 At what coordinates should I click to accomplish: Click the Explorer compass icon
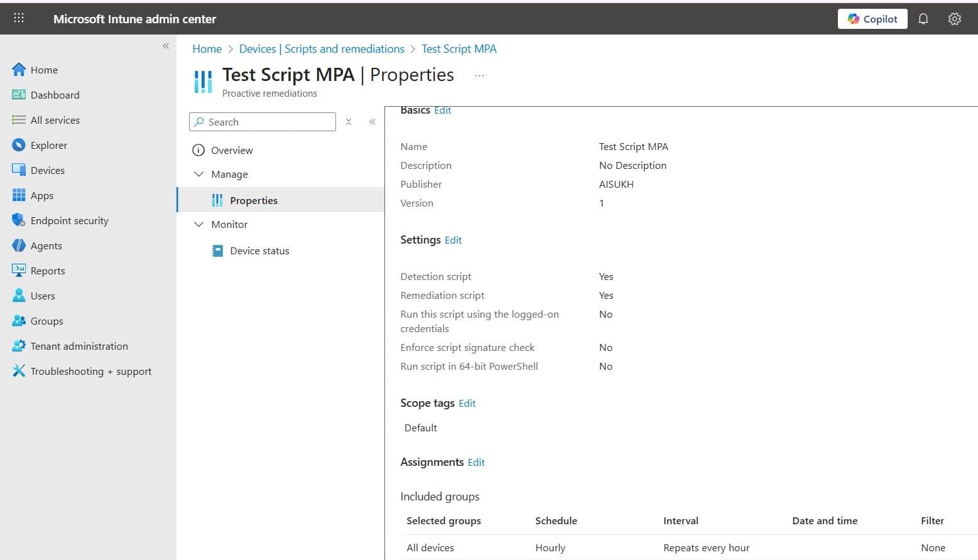[x=19, y=145]
